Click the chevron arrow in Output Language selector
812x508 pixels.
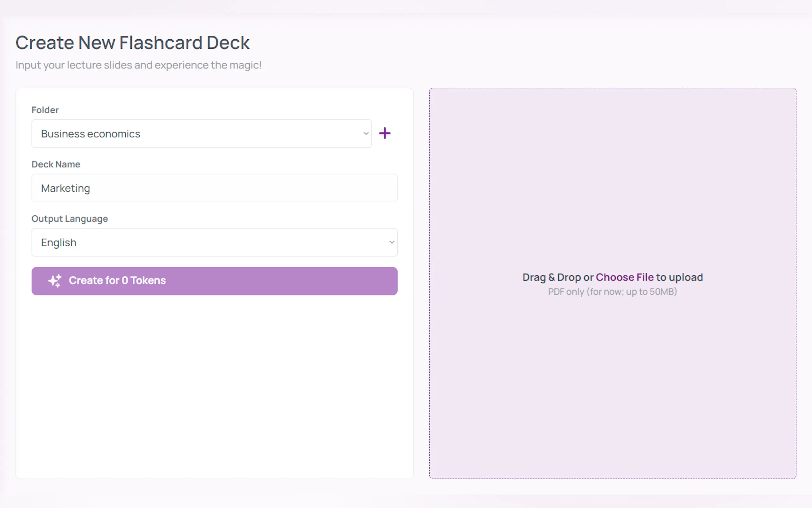(x=391, y=242)
